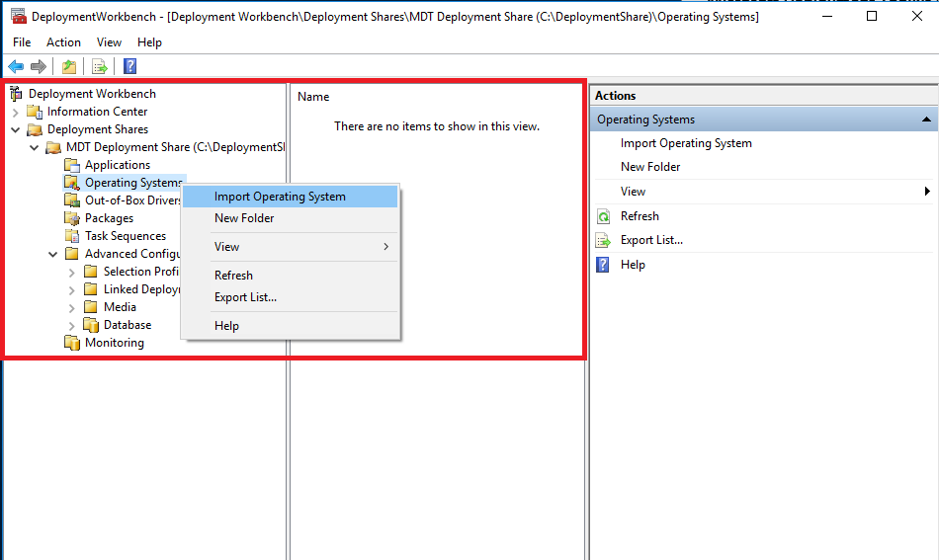Expand the Selection Profiles node
Viewport: 939px width, 560px height.
[x=72, y=273]
